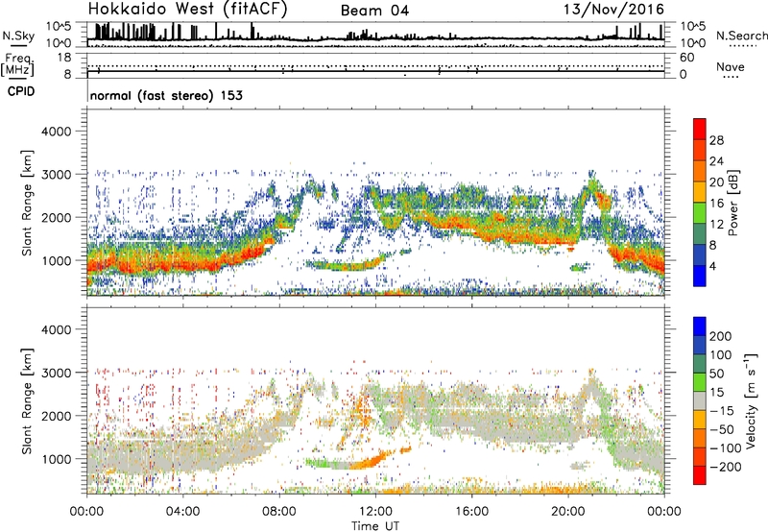Click the 'Nave' legend label

point(731,66)
